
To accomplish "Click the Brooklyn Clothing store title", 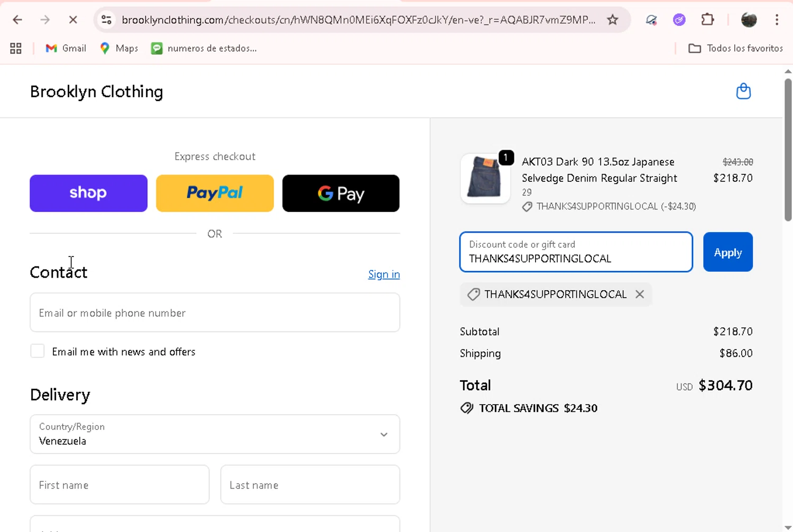I will click(x=97, y=91).
